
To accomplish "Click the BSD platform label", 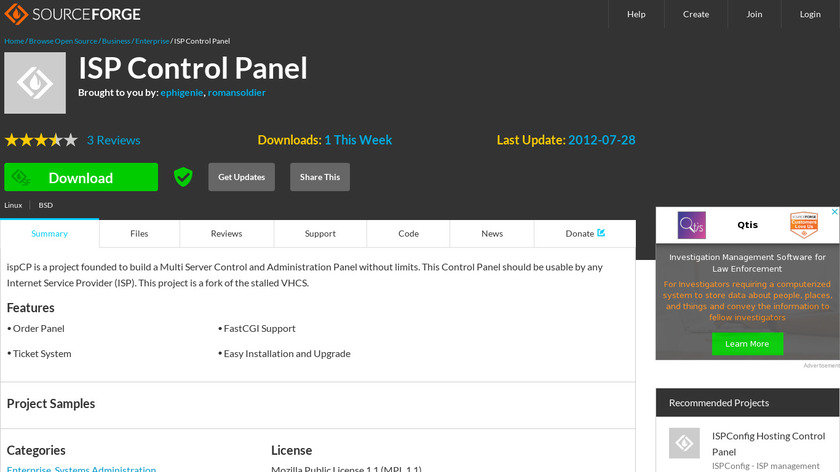I will click(46, 205).
